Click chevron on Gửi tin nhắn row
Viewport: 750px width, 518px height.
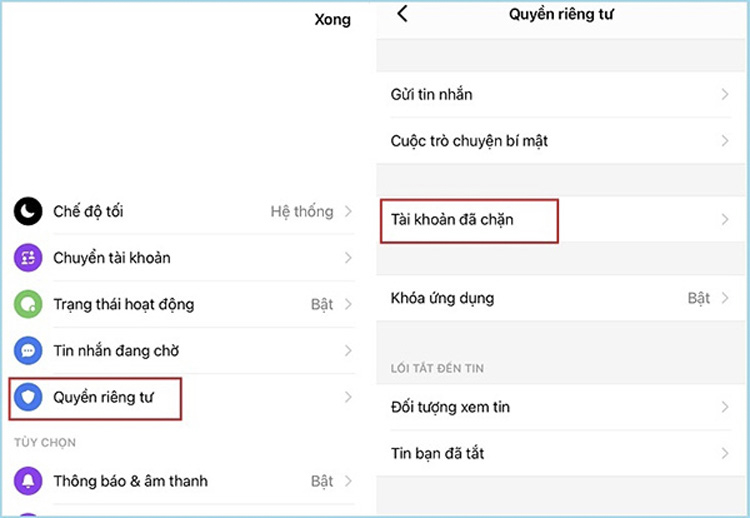pos(725,94)
